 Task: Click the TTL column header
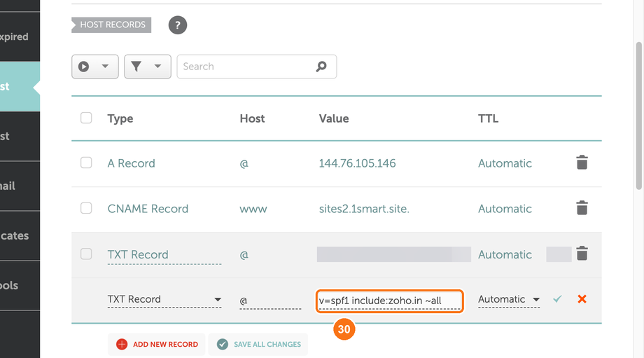[x=488, y=118]
